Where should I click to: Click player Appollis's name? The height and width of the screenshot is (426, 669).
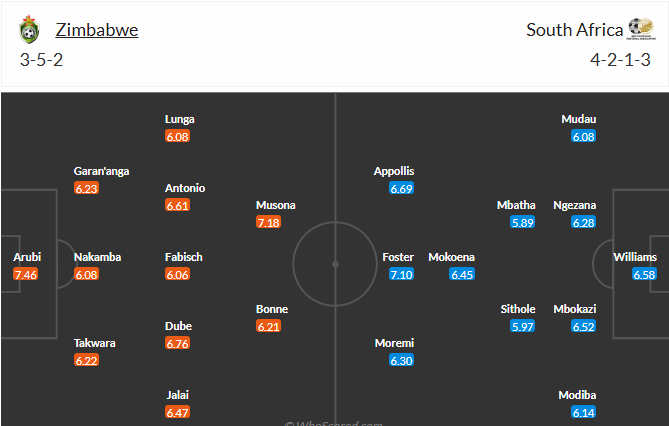point(393,171)
